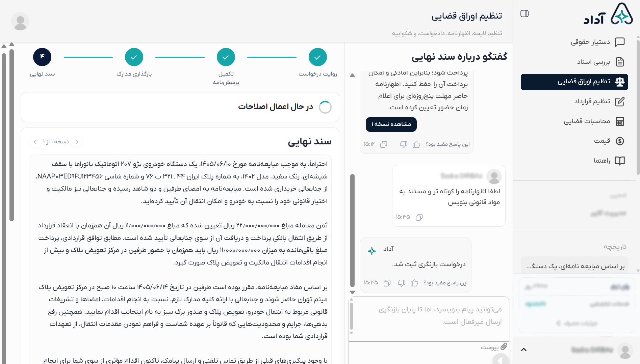
Task: Click the بارگذاری مدارک step circle
Action: 134,57
